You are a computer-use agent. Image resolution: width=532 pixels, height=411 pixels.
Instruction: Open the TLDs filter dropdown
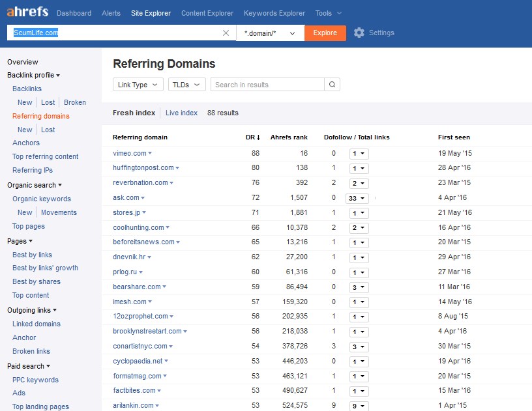[x=186, y=85]
